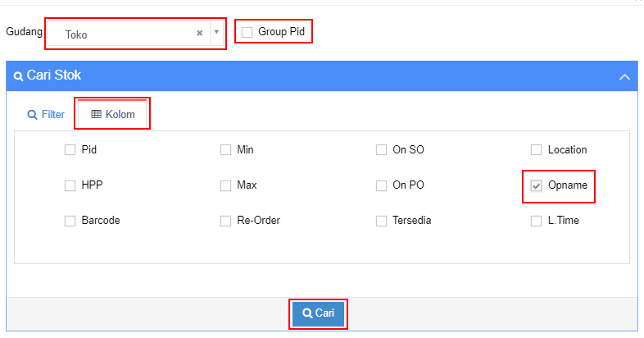The width and height of the screenshot is (644, 338).
Task: Enable the Group Pid checkbox
Action: coord(247,32)
